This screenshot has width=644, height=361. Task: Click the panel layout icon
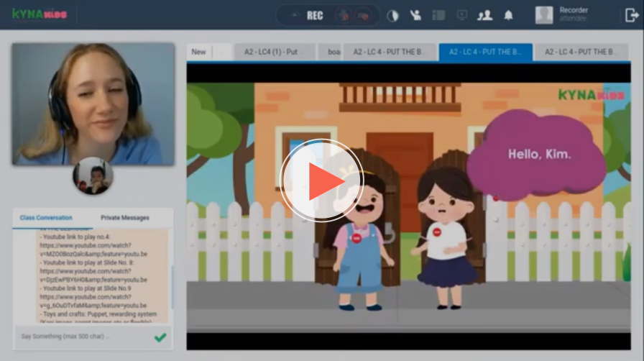click(438, 15)
